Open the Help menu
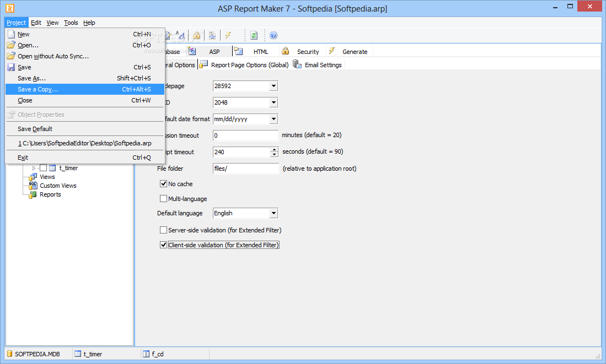Image resolution: width=606 pixels, height=364 pixels. [x=89, y=23]
